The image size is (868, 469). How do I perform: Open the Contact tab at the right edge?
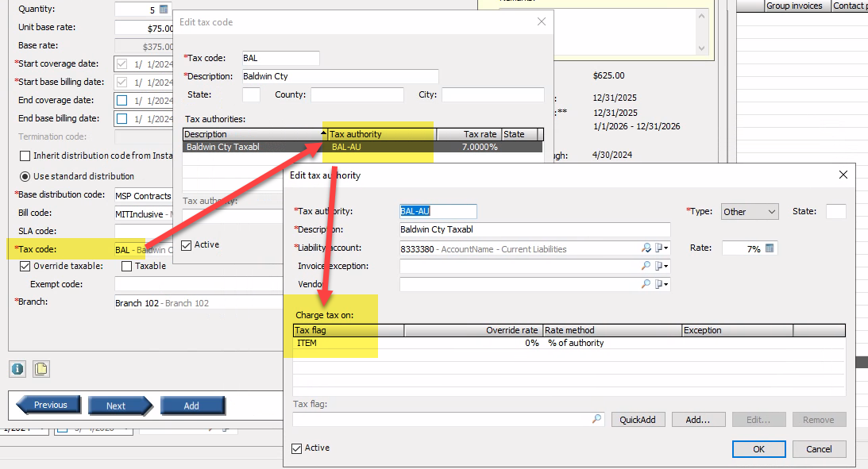[850, 6]
